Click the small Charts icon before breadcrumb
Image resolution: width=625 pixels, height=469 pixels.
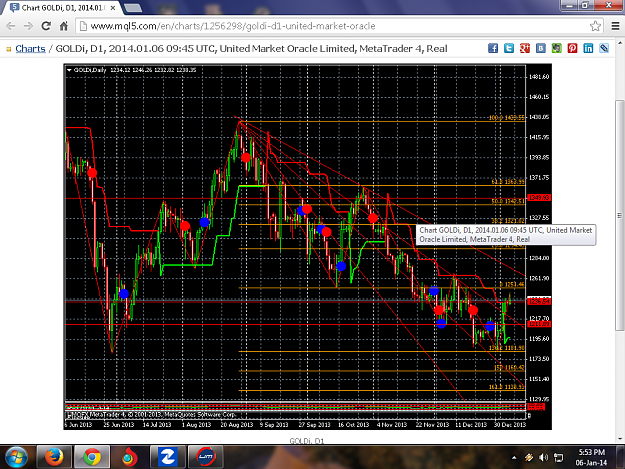[x=9, y=49]
